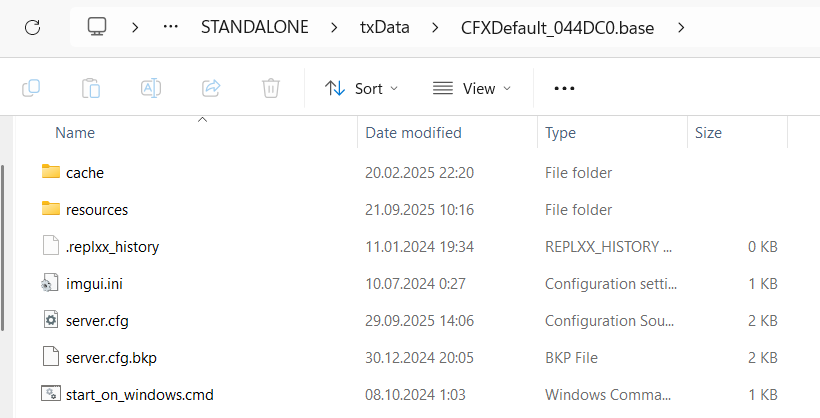Click the Rename icon in toolbar
The image size is (820, 418).
tap(151, 88)
